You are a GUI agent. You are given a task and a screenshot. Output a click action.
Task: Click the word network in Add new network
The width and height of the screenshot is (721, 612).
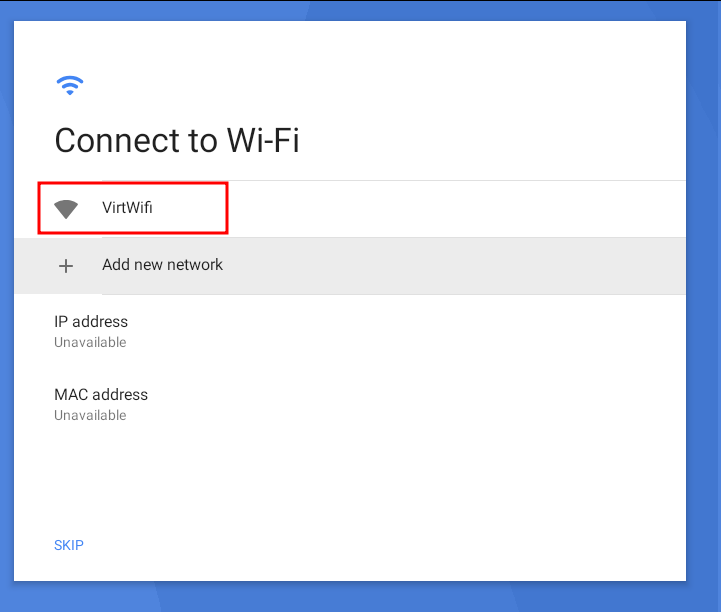[x=195, y=265]
